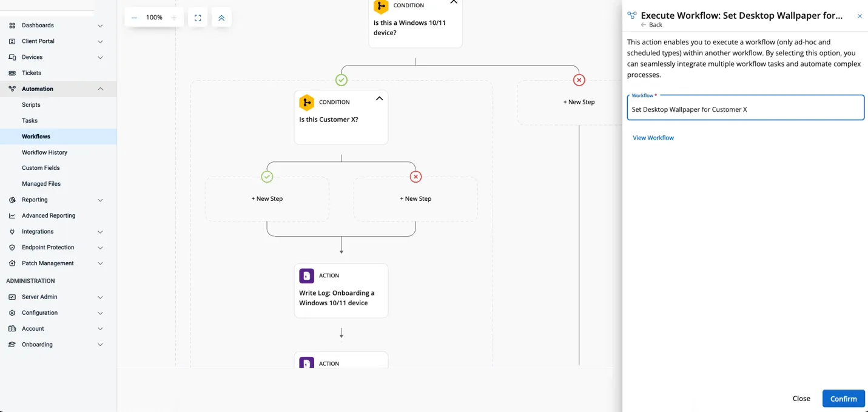Click the View Workflow link
The width and height of the screenshot is (868, 412).
[x=653, y=138]
